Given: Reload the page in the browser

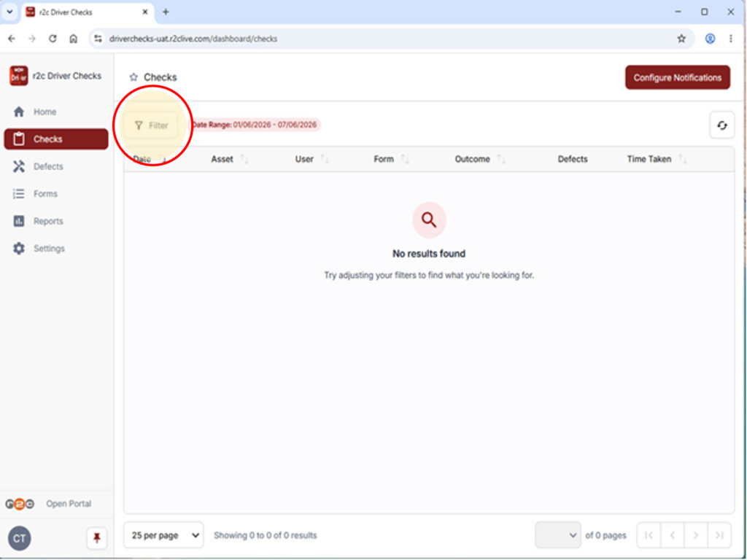Looking at the screenshot, I should pyautogui.click(x=53, y=39).
